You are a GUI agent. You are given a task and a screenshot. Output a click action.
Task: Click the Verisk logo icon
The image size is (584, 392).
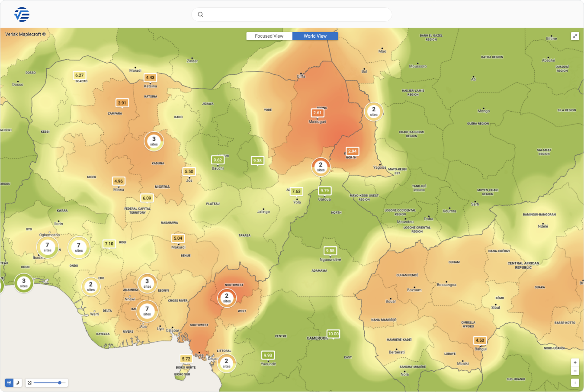[22, 14]
